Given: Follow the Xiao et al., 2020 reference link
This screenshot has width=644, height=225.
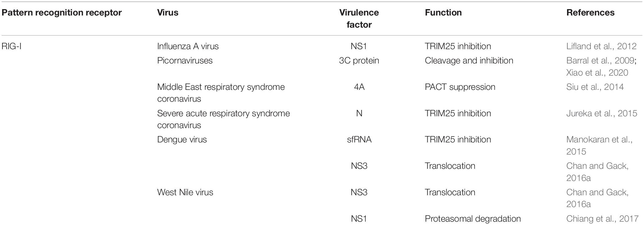Looking at the screenshot, I should pyautogui.click(x=597, y=73).
